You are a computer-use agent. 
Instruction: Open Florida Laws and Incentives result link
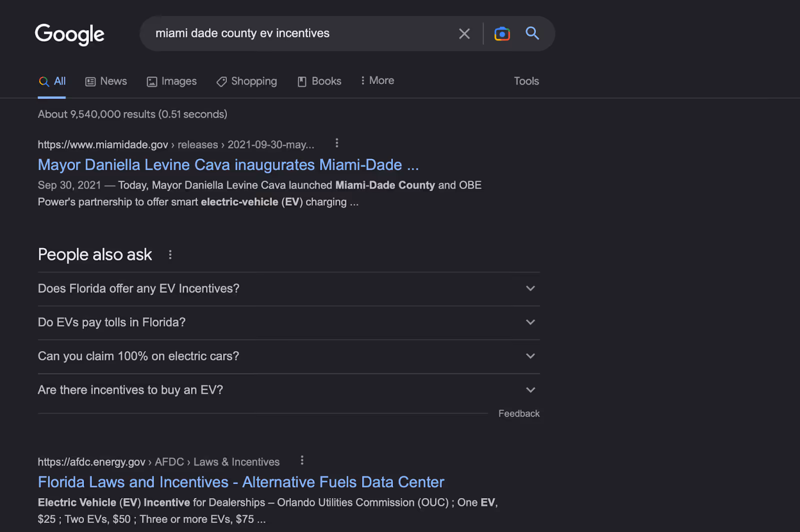(x=241, y=482)
